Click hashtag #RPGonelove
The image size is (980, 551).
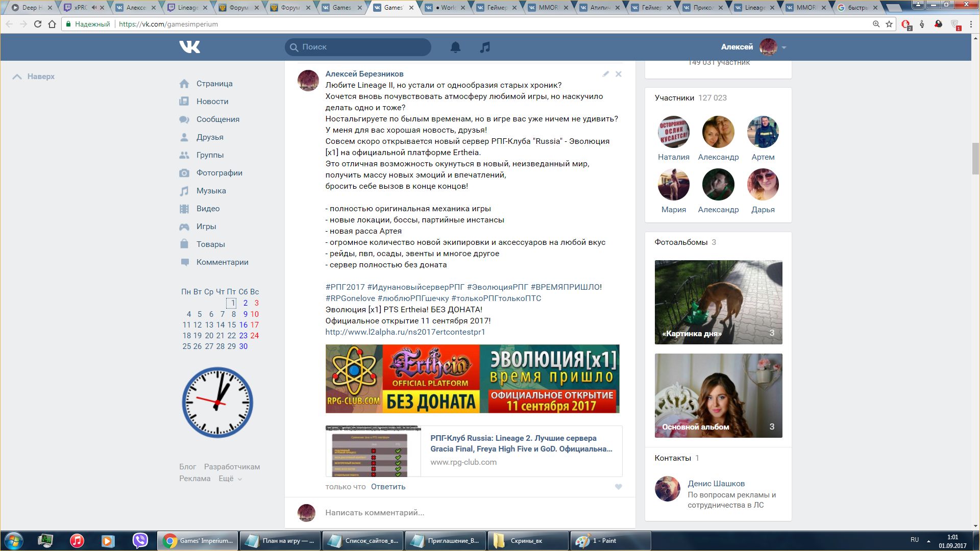pos(350,298)
